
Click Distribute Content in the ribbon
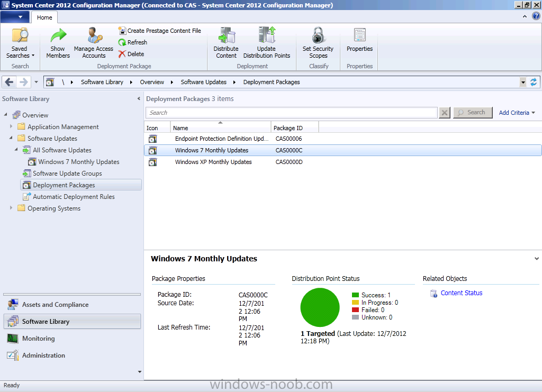(226, 43)
